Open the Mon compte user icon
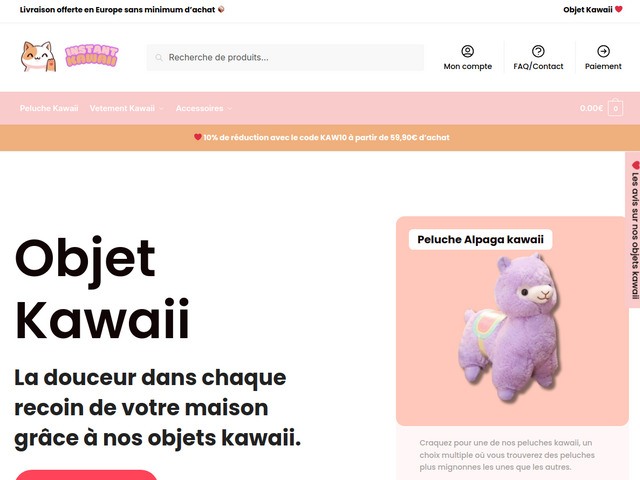Image resolution: width=640 pixels, height=480 pixels. pyautogui.click(x=467, y=51)
